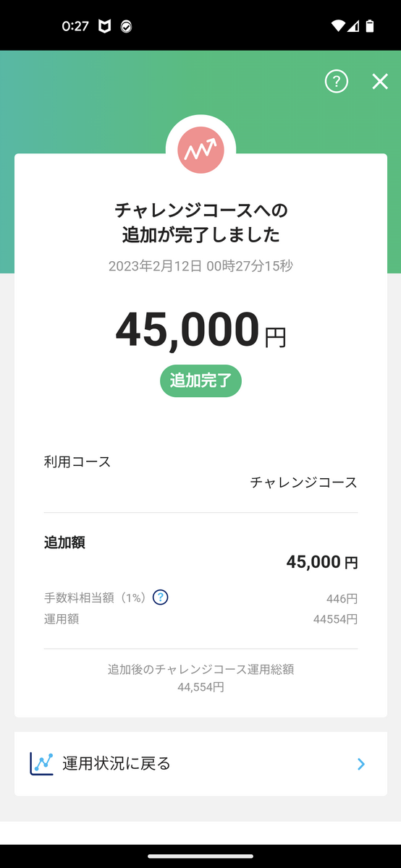Tap the pink chart course icon
The height and width of the screenshot is (868, 401).
[200, 150]
